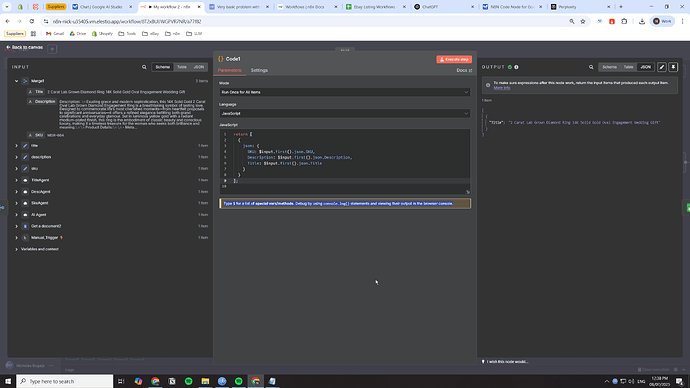Switch the Input view to Table
This screenshot has height=388, width=690.
click(x=182, y=67)
